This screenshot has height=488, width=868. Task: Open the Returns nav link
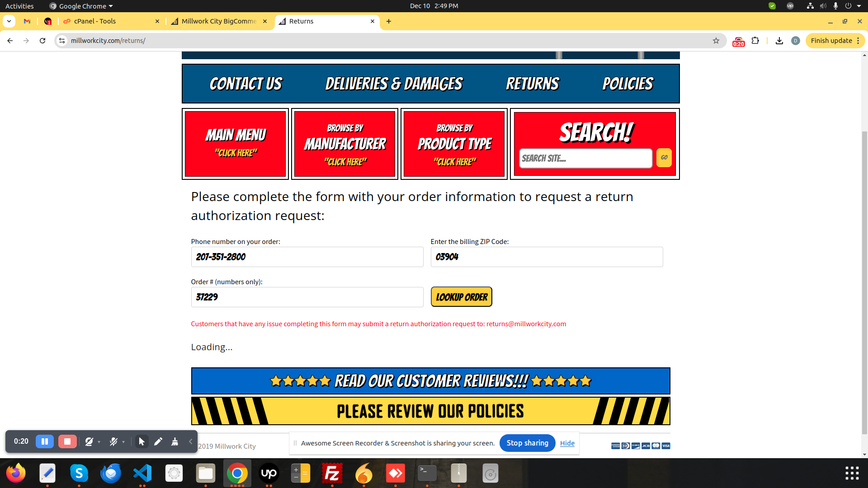(x=532, y=84)
